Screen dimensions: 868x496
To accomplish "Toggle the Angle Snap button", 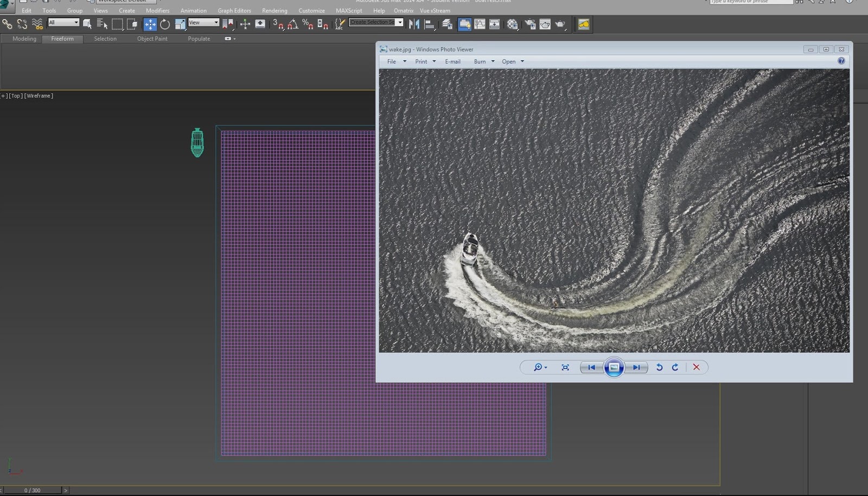I will pos(293,24).
